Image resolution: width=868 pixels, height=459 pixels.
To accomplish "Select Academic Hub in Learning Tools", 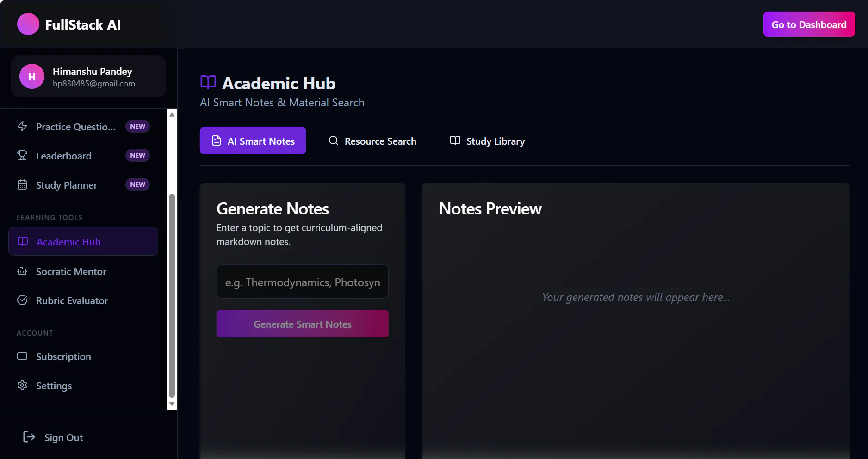I will click(x=83, y=241).
